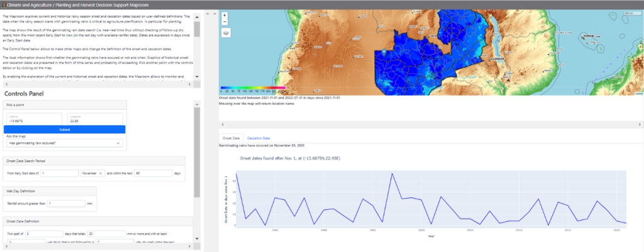Open the map layers control
Image resolution: width=644 pixels, height=252 pixels.
(x=226, y=33)
